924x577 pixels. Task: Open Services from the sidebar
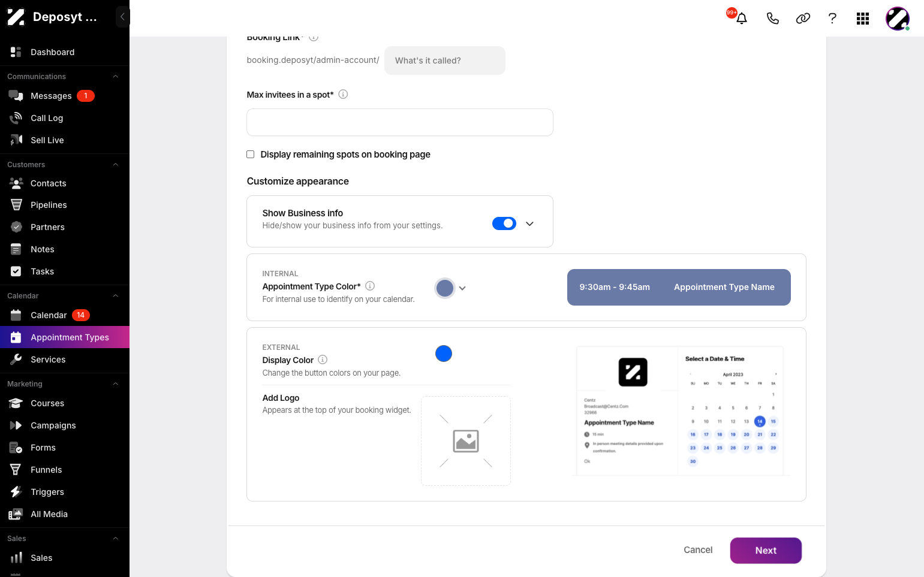pyautogui.click(x=65, y=360)
